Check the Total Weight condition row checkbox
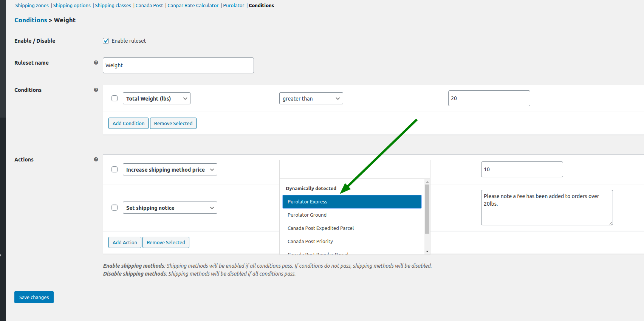 click(x=115, y=98)
